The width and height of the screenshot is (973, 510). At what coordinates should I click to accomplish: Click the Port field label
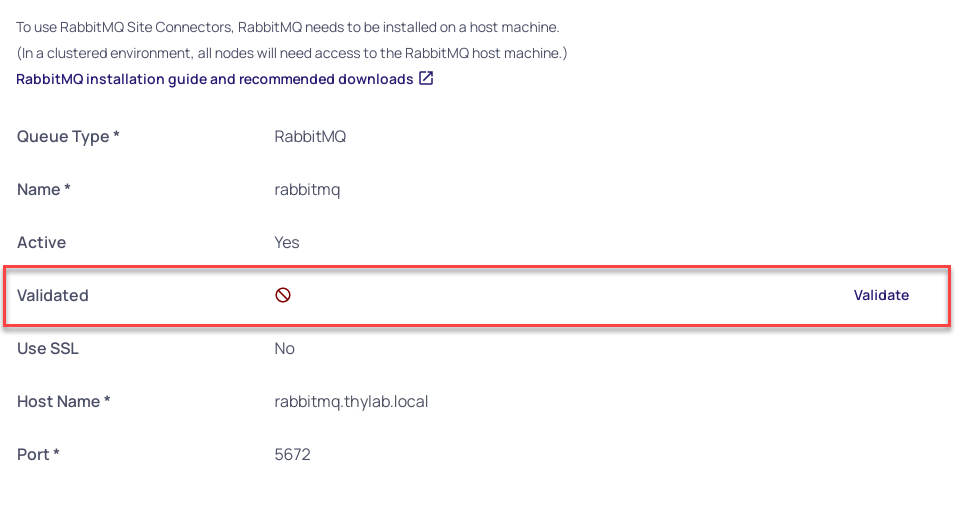click(x=38, y=455)
